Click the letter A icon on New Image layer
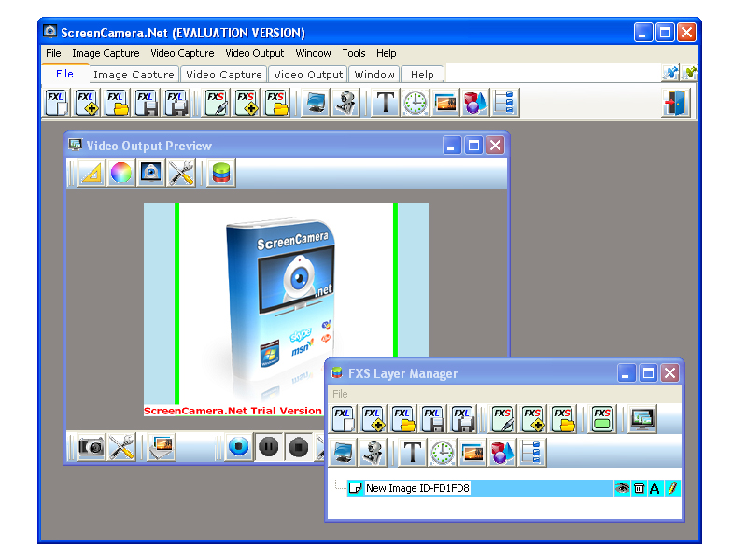The height and width of the screenshot is (560, 747). pyautogui.click(x=655, y=488)
